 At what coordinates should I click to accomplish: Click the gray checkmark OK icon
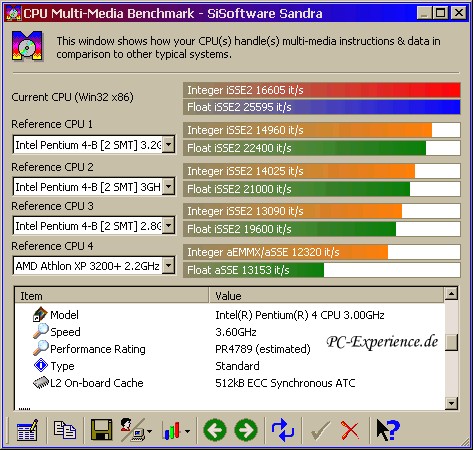coord(320,430)
